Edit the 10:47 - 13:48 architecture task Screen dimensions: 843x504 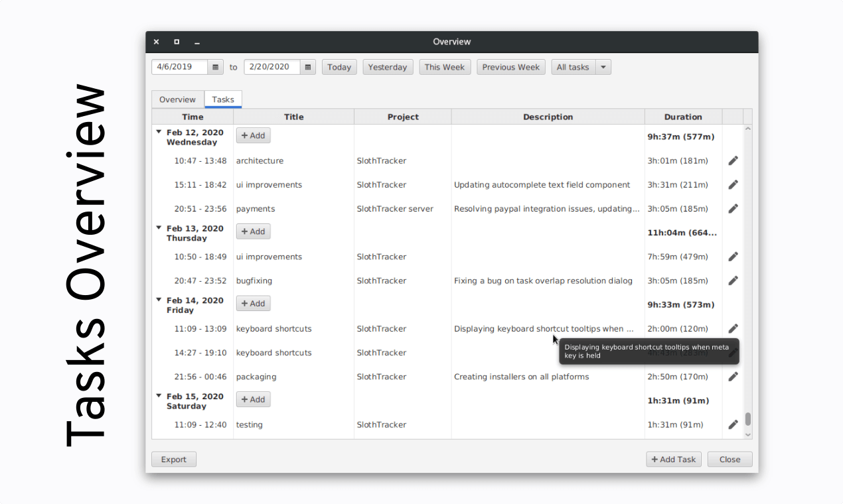(x=733, y=160)
